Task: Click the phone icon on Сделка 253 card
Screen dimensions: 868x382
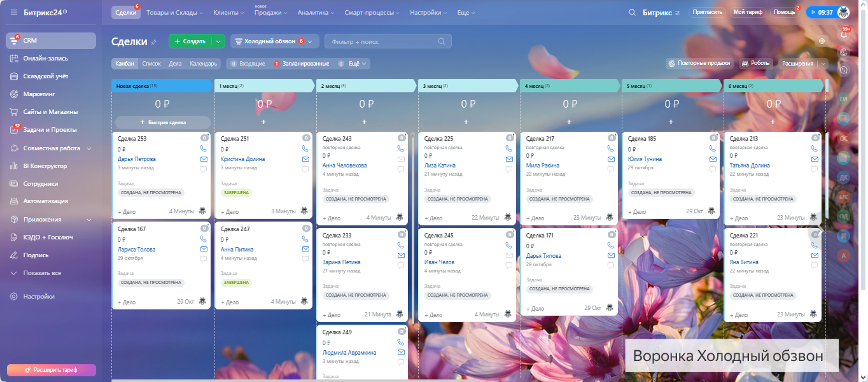Action: pos(204,148)
